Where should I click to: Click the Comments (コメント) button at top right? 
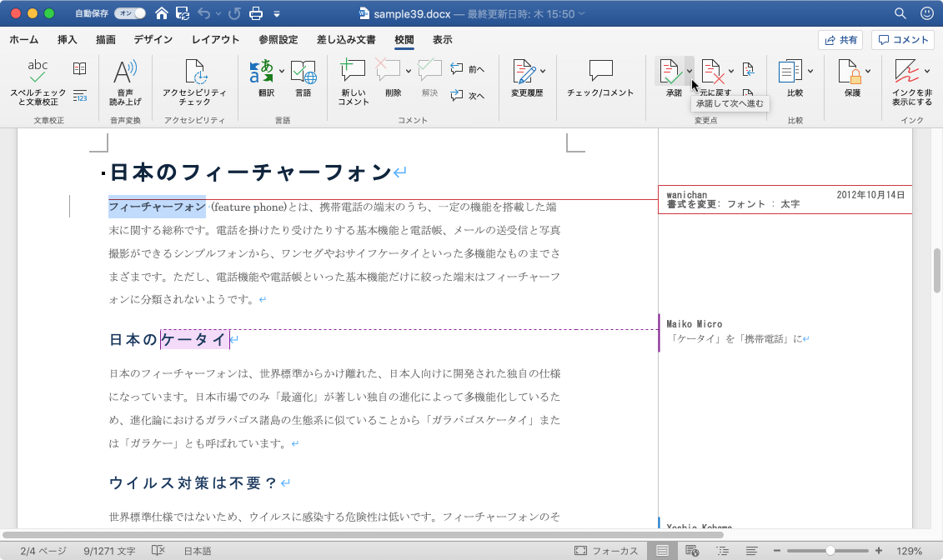(x=903, y=40)
